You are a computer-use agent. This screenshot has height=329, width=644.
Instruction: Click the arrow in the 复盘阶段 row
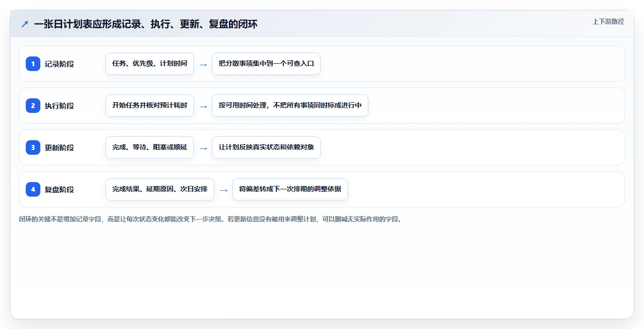tap(224, 190)
